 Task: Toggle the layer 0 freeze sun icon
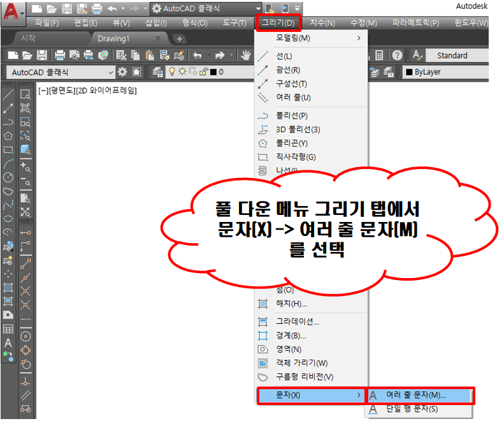pos(182,71)
